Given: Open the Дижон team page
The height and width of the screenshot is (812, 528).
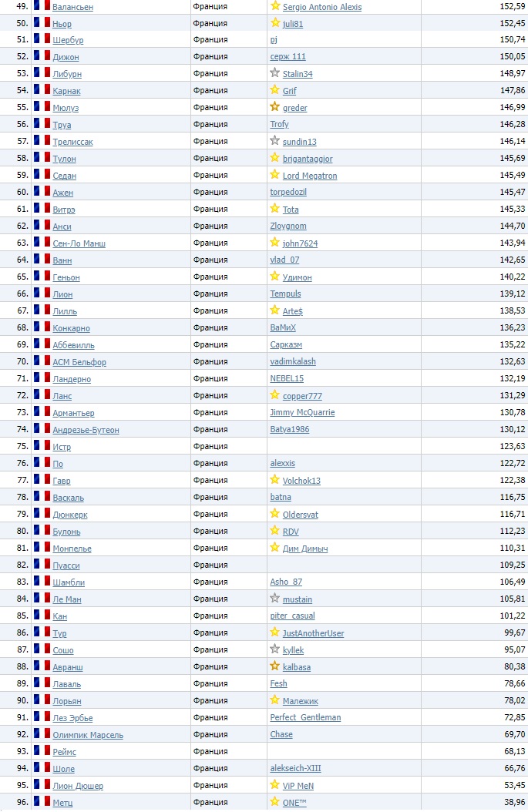Looking at the screenshot, I should 66,57.
